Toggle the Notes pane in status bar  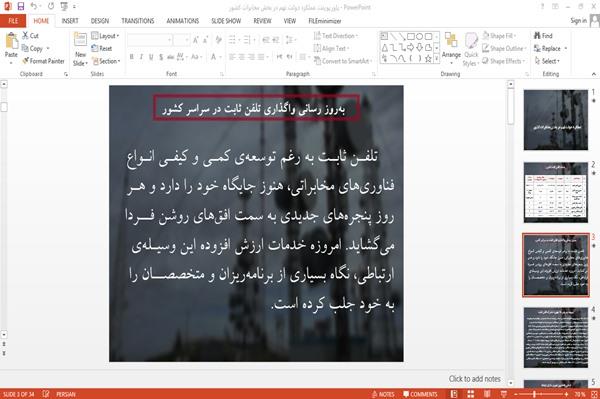click(x=383, y=394)
